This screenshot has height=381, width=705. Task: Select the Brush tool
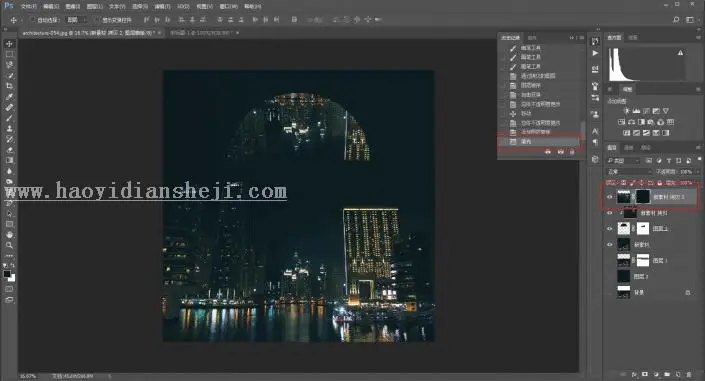9,118
